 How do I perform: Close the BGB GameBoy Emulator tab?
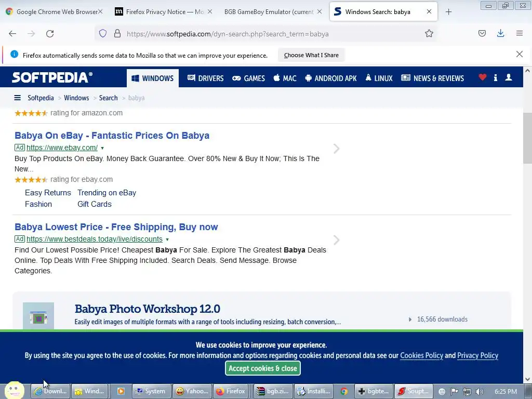click(320, 11)
